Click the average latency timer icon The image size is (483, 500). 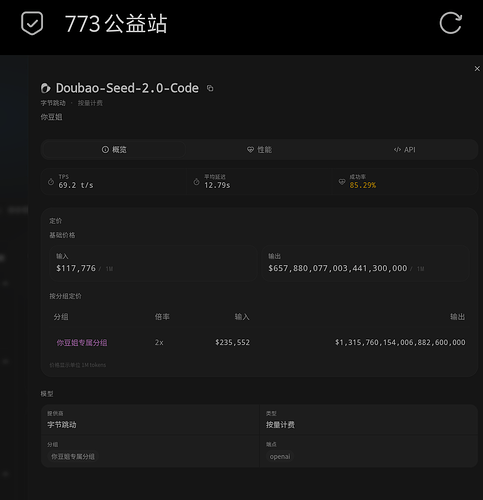click(x=196, y=182)
